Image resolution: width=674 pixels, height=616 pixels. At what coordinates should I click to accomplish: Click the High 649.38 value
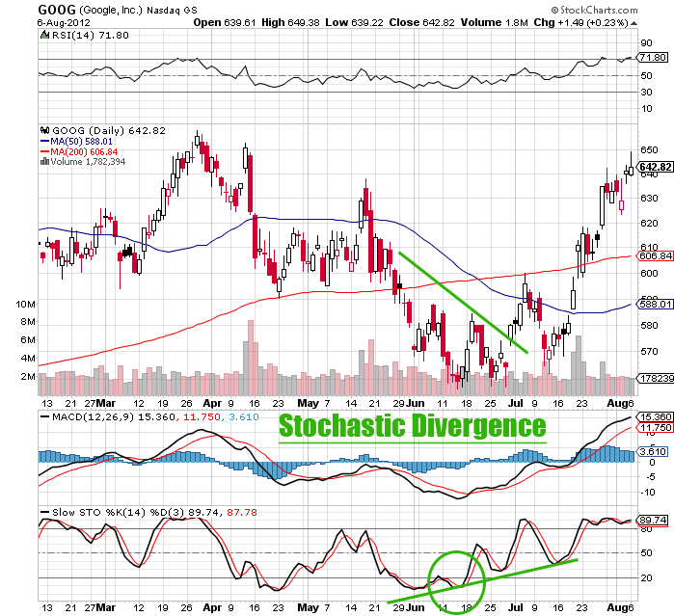coord(290,23)
